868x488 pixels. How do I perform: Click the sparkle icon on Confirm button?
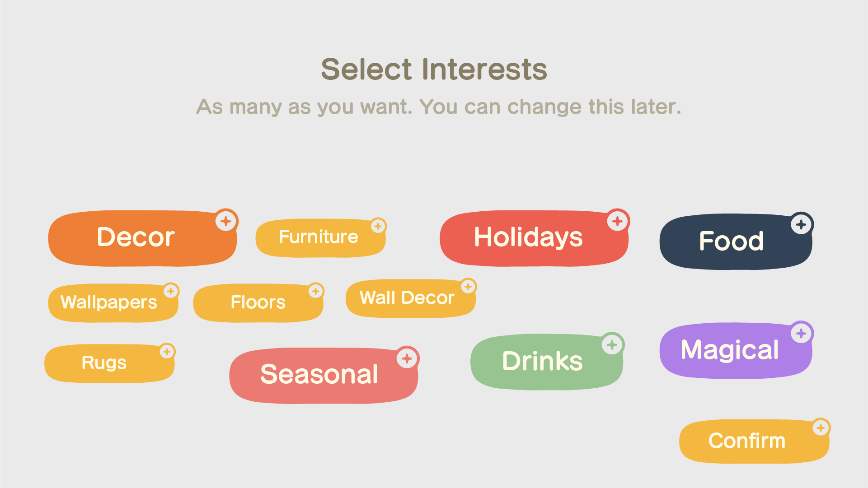(821, 428)
